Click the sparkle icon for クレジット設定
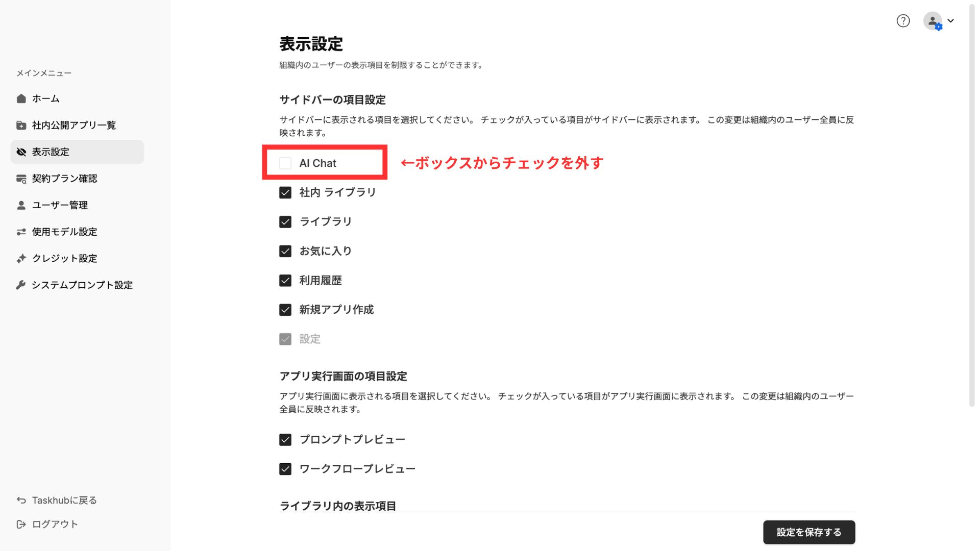980x551 pixels. pyautogui.click(x=21, y=258)
